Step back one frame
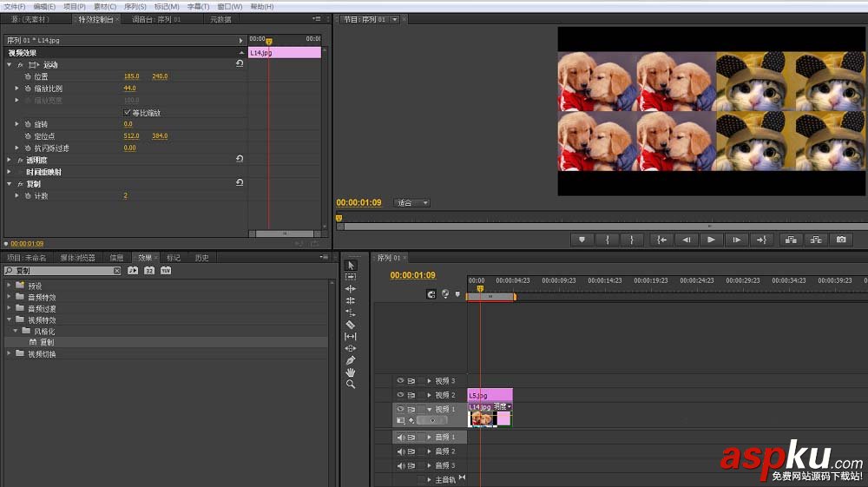868x487 pixels. [687, 240]
